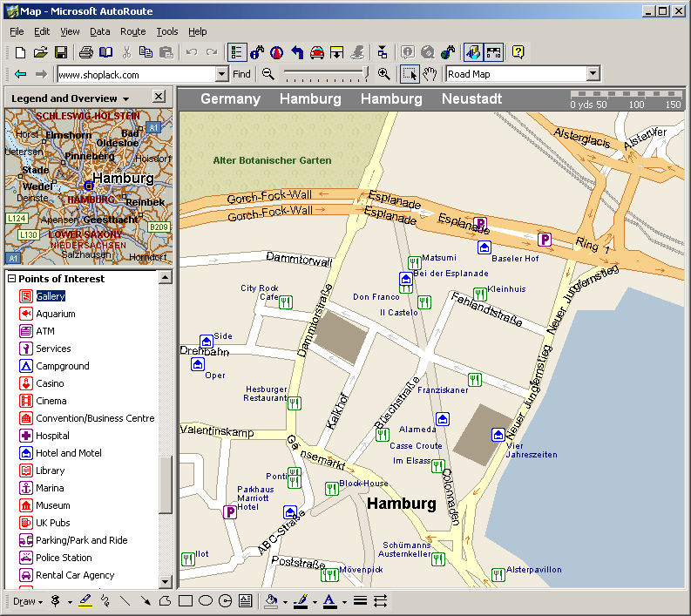Viewport: 691px width, 616px height.
Task: Open the File menu
Action: (x=17, y=31)
